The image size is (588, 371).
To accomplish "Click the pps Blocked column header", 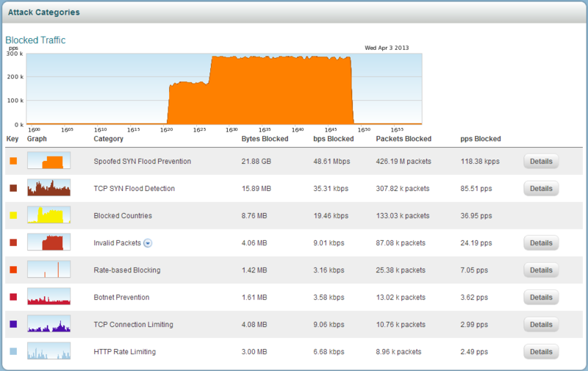I will tap(481, 139).
